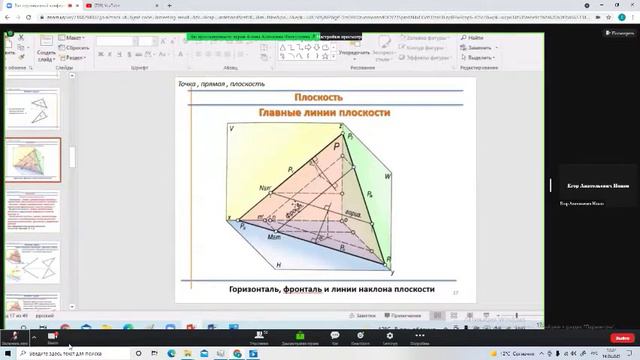Toggle left text alignment
This screenshot has width=640, height=360.
[x=198, y=54]
